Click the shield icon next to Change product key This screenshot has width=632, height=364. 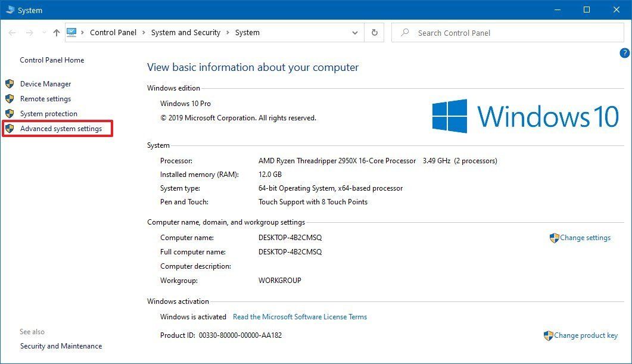pos(548,335)
